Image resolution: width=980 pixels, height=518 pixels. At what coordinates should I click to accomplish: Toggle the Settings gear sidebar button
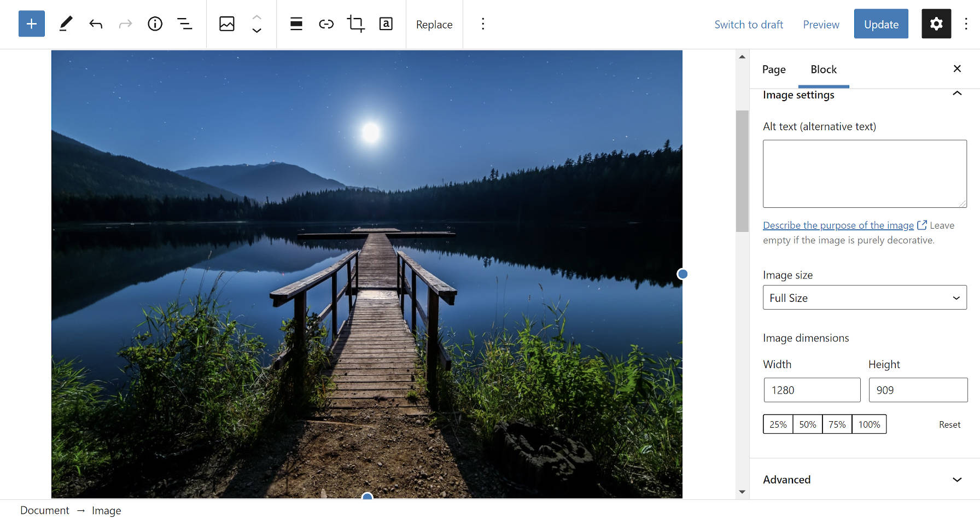(936, 24)
